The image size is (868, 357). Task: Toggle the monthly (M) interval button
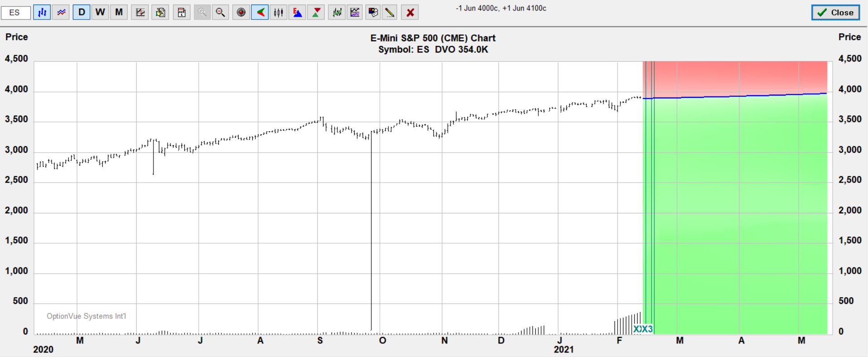(x=119, y=12)
